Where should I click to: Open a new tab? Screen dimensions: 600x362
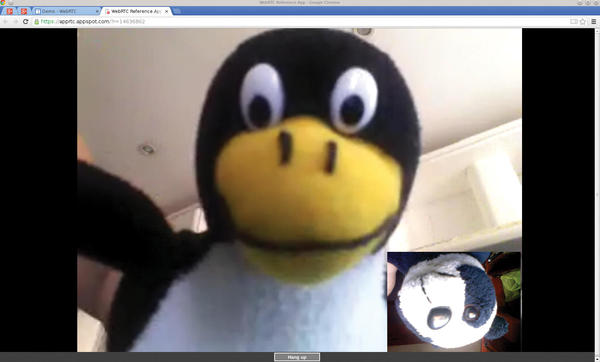[177, 11]
